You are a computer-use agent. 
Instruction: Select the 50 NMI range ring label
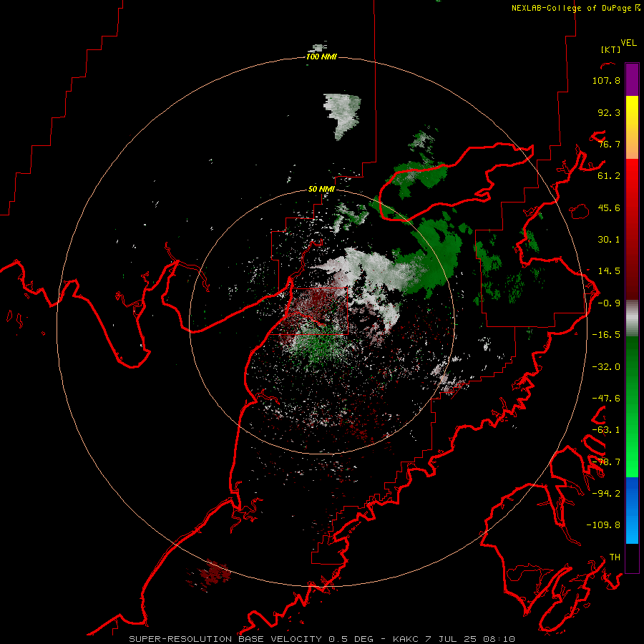click(321, 189)
